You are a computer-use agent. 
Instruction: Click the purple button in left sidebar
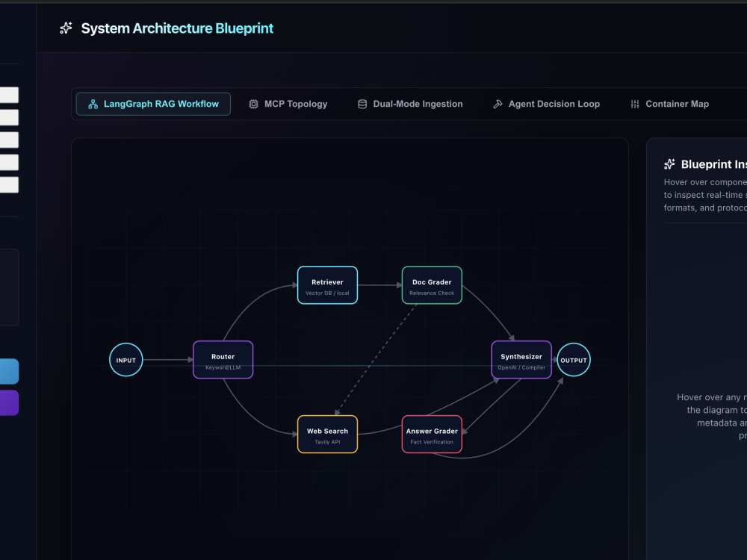pos(9,403)
